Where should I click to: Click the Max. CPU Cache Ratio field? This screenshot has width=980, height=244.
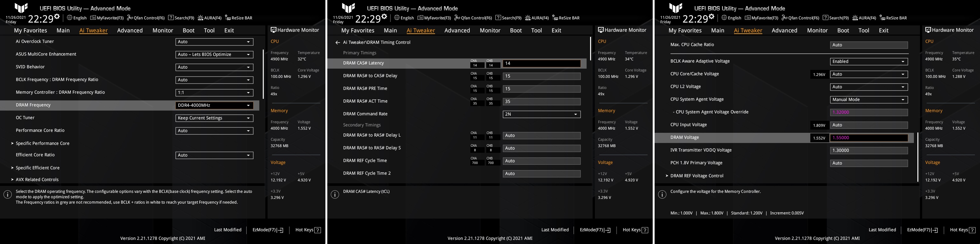click(868, 45)
